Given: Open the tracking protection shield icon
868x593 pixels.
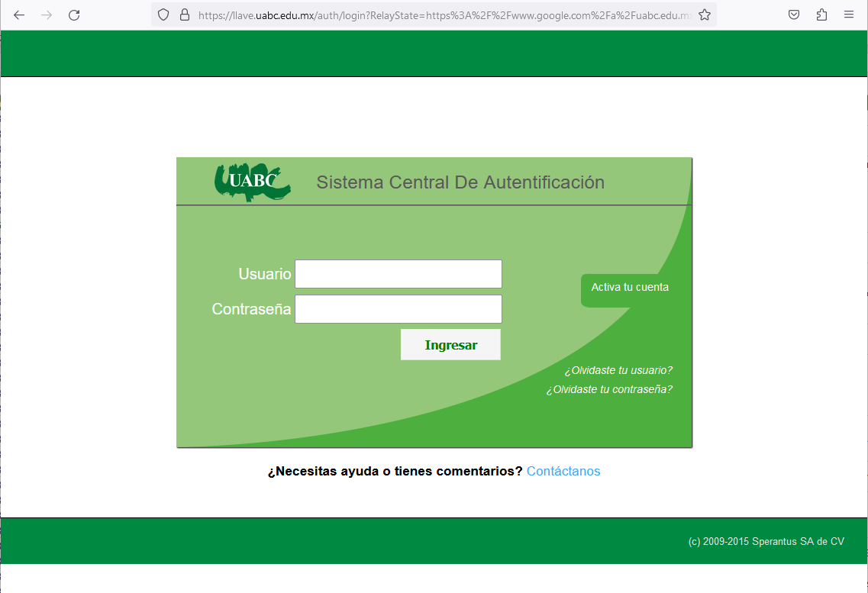Looking at the screenshot, I should point(163,15).
